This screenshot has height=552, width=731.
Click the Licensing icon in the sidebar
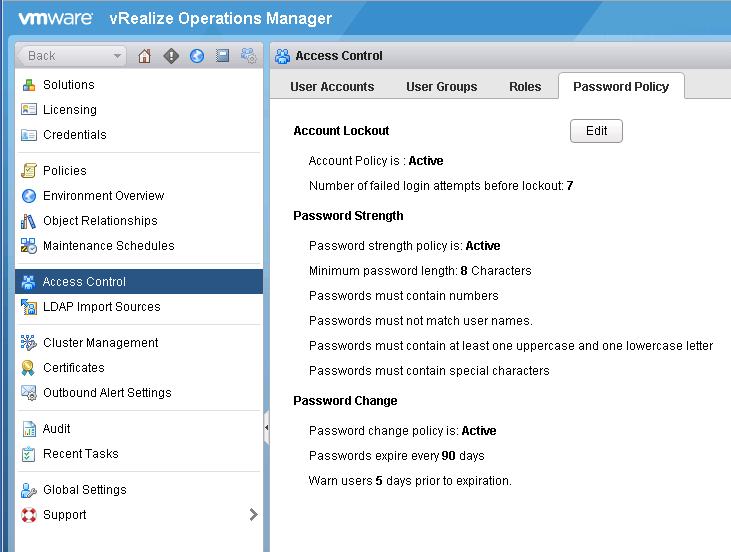(29, 110)
